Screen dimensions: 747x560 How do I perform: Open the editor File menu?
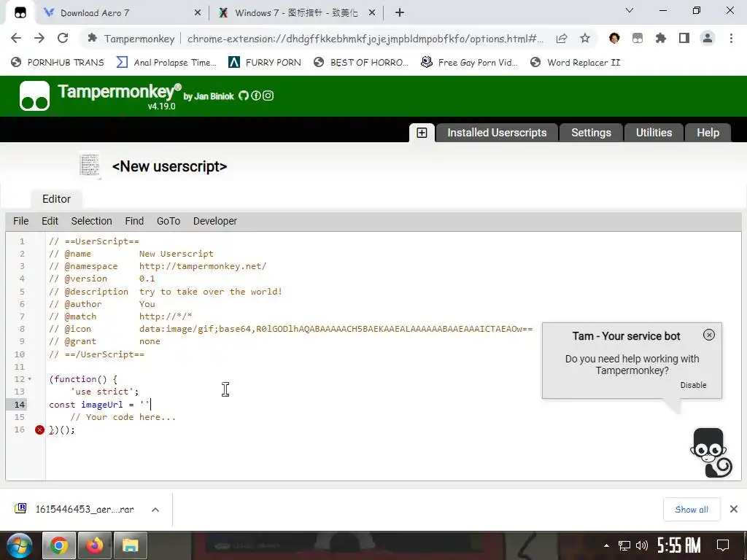[20, 221]
